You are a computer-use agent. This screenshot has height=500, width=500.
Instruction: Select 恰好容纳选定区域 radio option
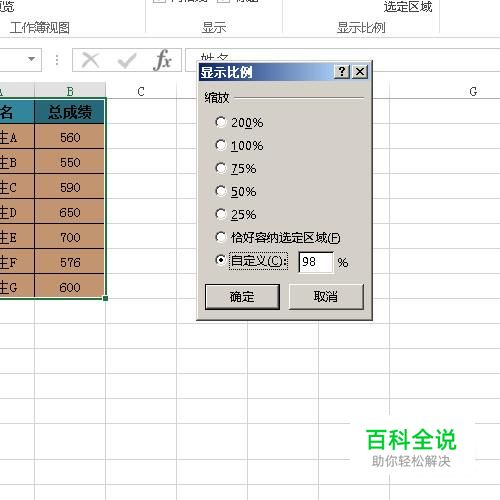point(221,237)
